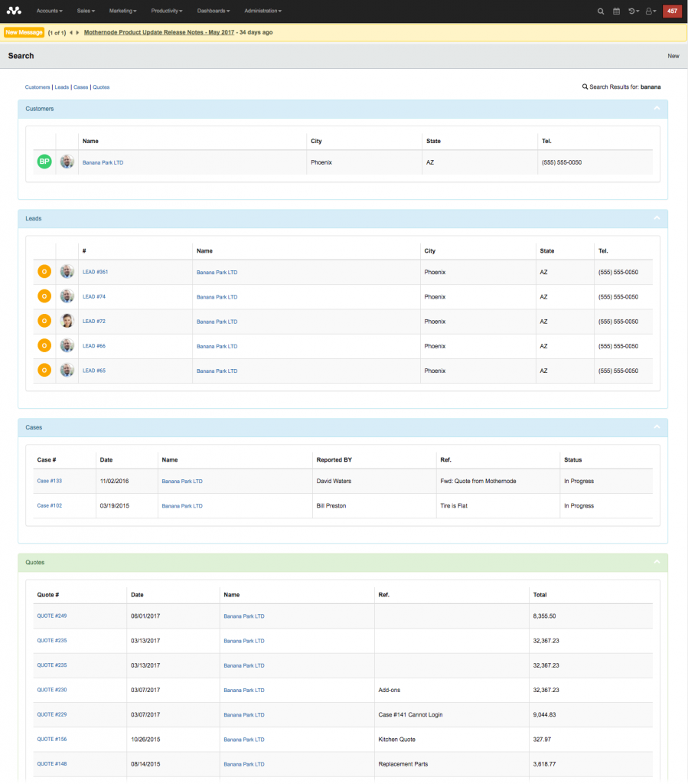Open the user profile icon
This screenshot has width=688, height=784.
[650, 11]
